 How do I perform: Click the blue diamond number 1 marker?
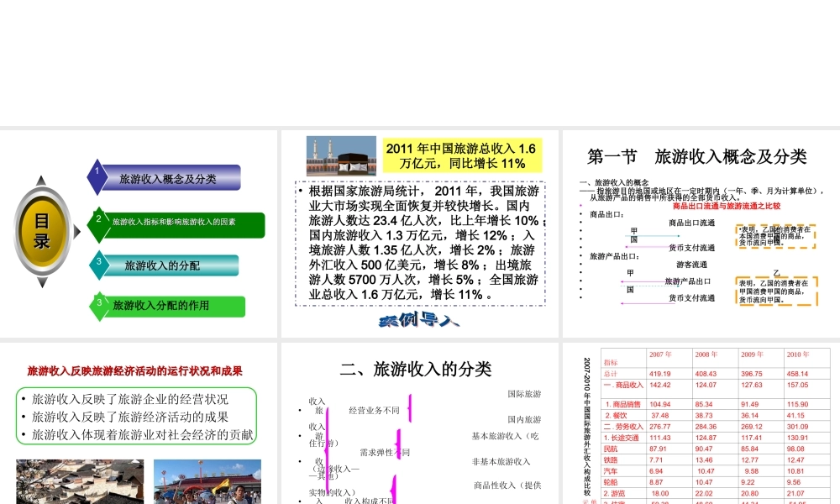(x=100, y=177)
